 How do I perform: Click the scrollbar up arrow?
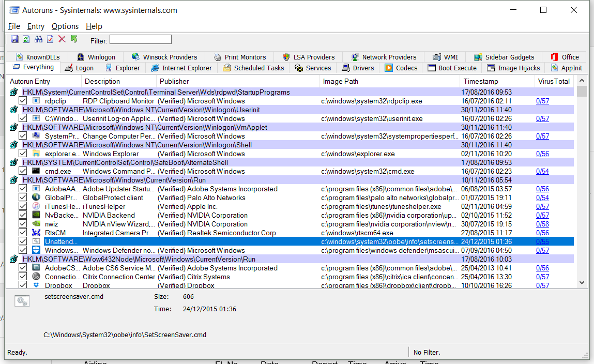point(582,81)
